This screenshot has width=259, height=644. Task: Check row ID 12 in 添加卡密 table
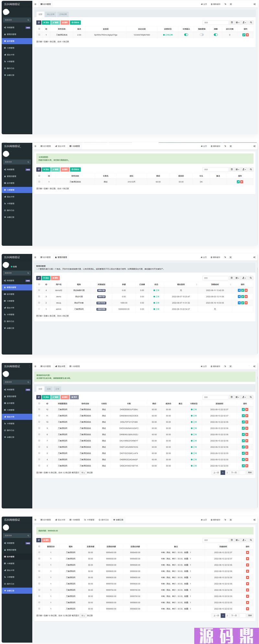pos(39,409)
